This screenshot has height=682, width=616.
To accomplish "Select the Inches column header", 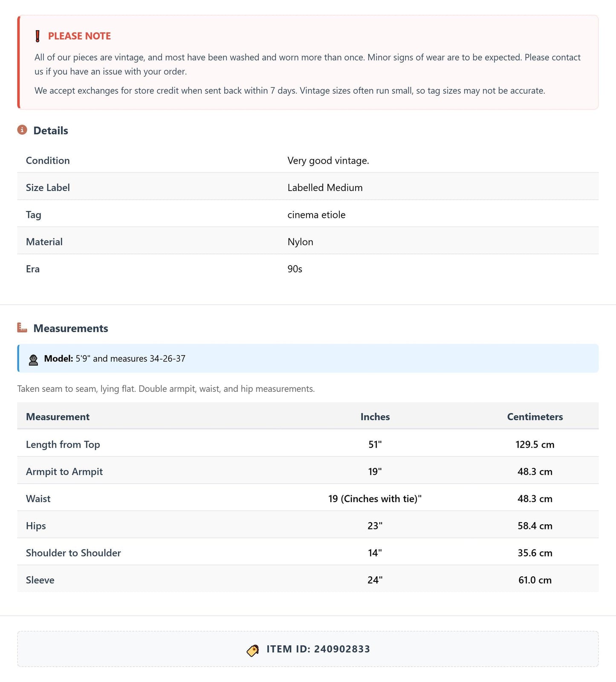I will (x=375, y=417).
